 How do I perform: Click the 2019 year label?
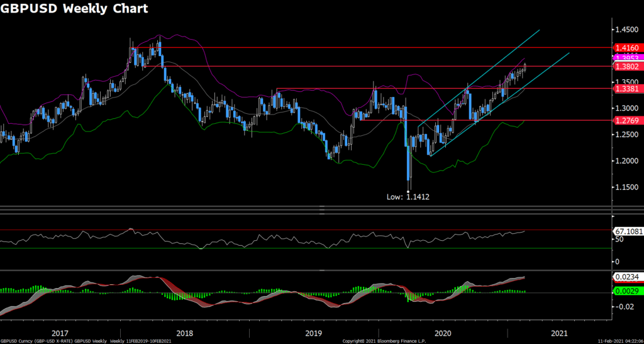tap(313, 332)
